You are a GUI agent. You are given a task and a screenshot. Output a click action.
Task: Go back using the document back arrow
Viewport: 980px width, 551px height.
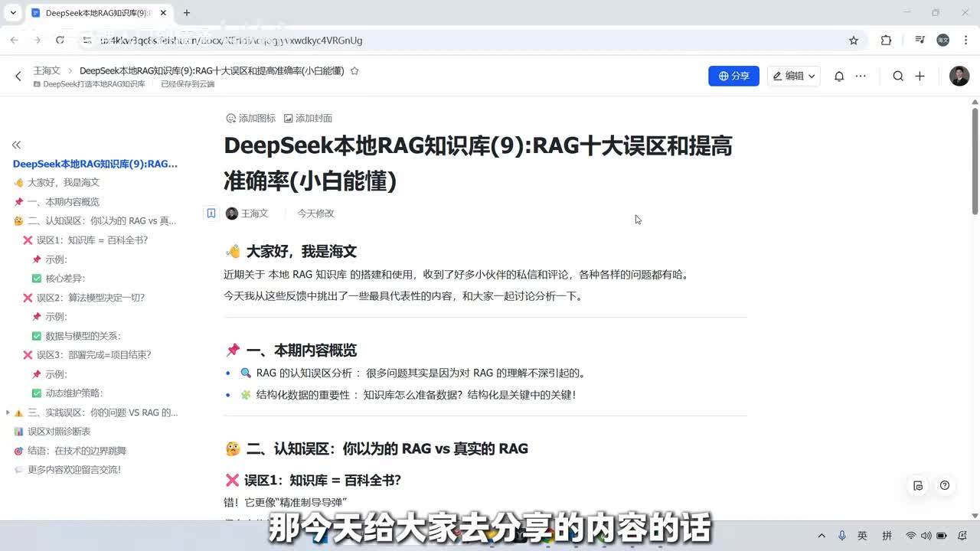(18, 76)
